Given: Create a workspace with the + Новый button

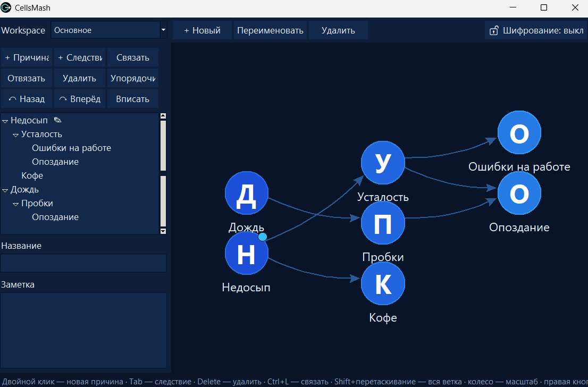Looking at the screenshot, I should [202, 30].
